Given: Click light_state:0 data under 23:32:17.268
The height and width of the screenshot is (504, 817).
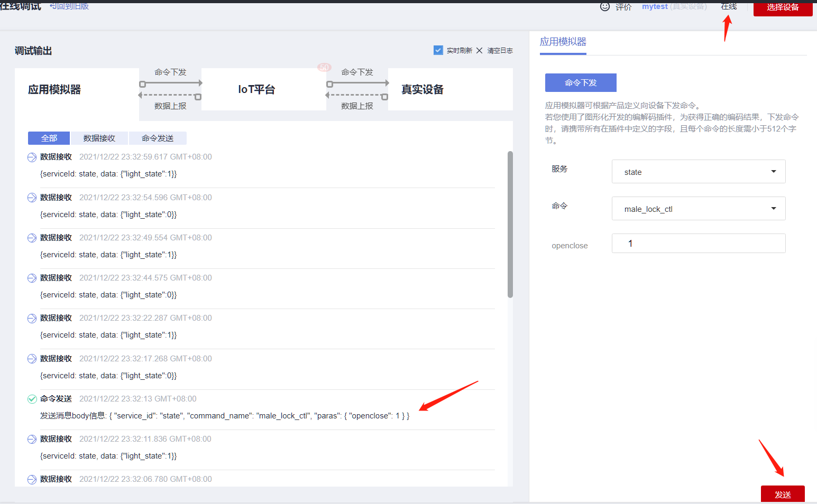Looking at the screenshot, I should [108, 376].
